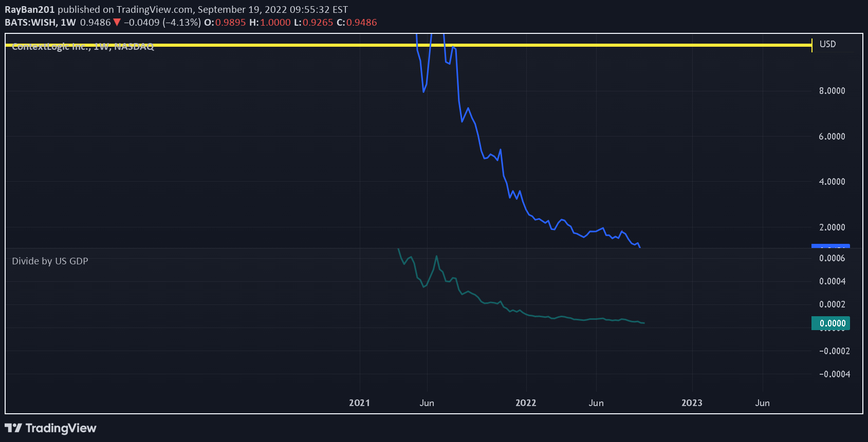Click the 6.0000 price axis label

point(832,137)
